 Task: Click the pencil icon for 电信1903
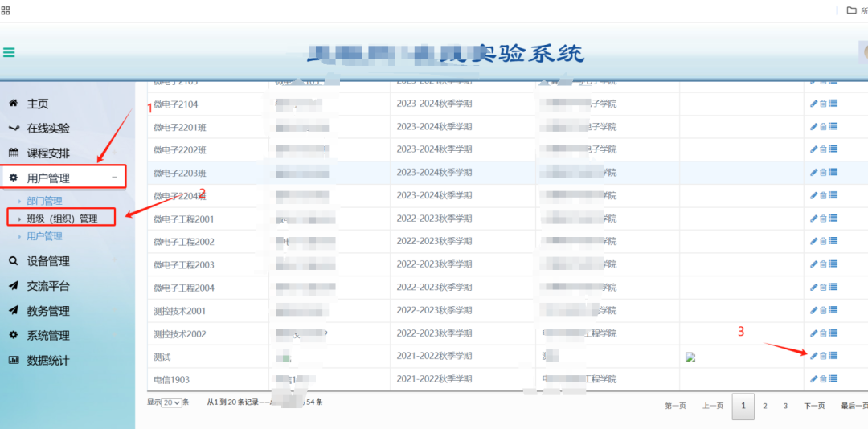pos(813,379)
